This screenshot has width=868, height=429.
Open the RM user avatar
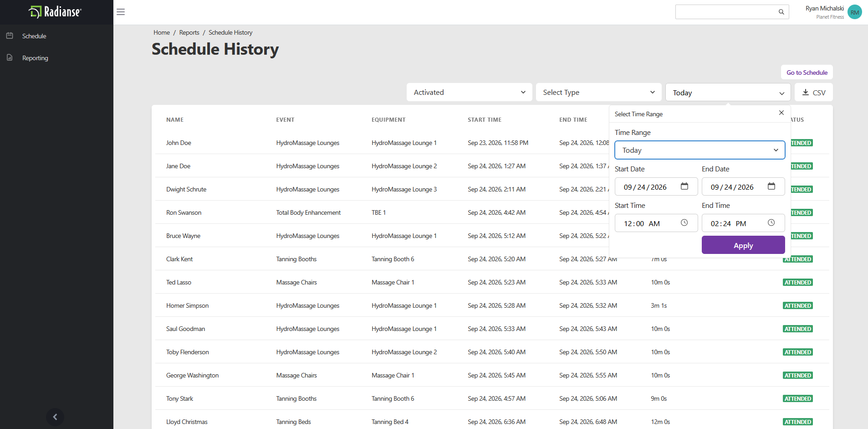[855, 12]
